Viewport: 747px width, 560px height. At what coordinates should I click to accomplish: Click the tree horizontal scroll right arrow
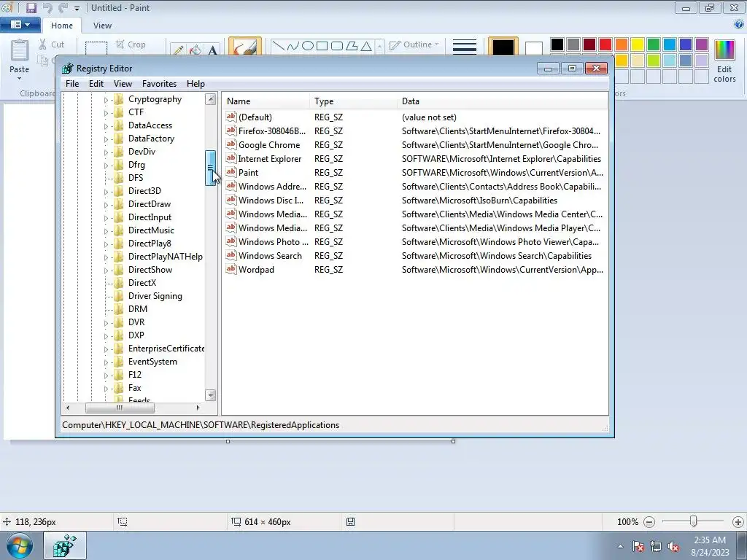click(x=198, y=408)
